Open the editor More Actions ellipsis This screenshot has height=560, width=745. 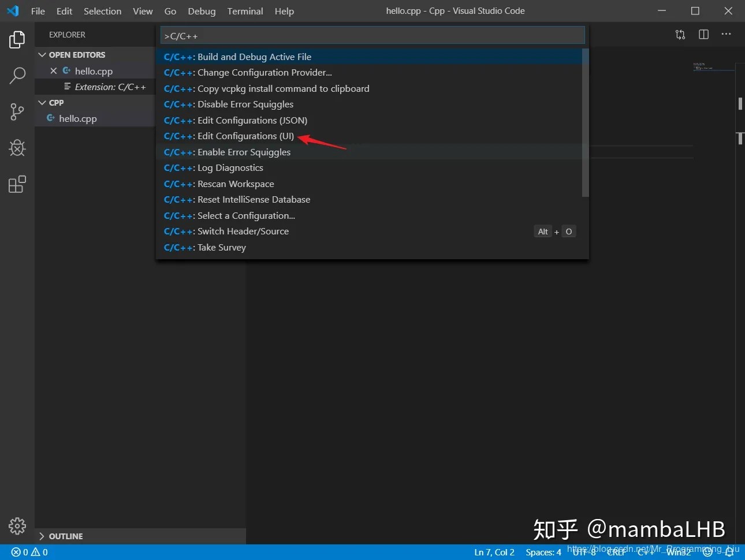pos(726,34)
